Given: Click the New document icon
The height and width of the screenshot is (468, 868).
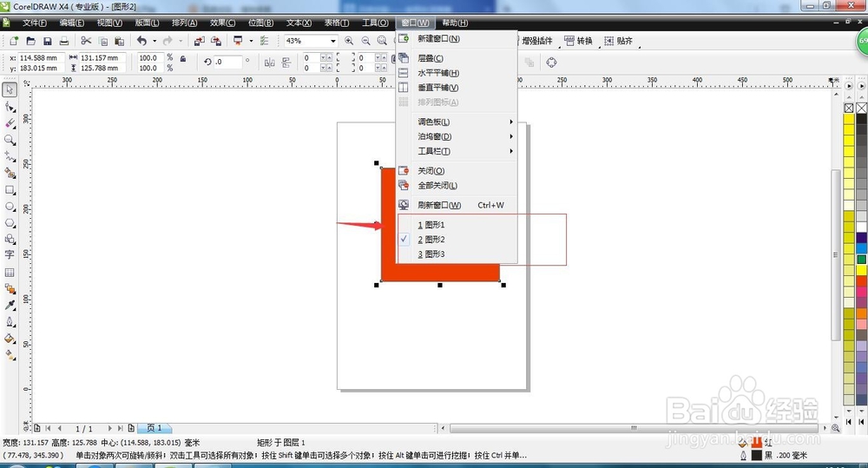Looking at the screenshot, I should 14,41.
